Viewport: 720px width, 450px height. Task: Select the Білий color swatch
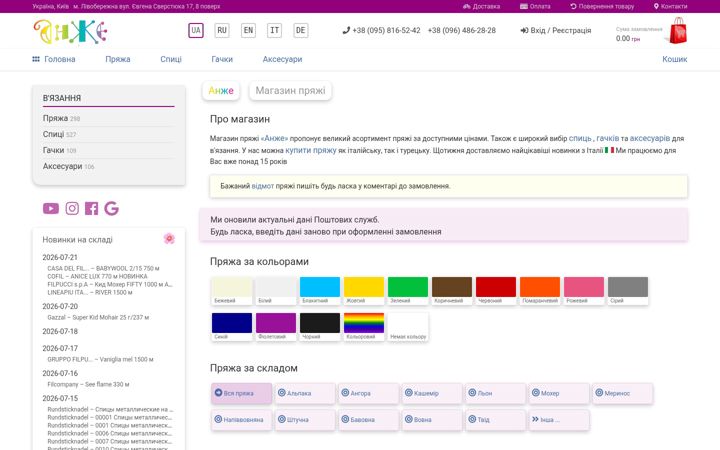[276, 291]
